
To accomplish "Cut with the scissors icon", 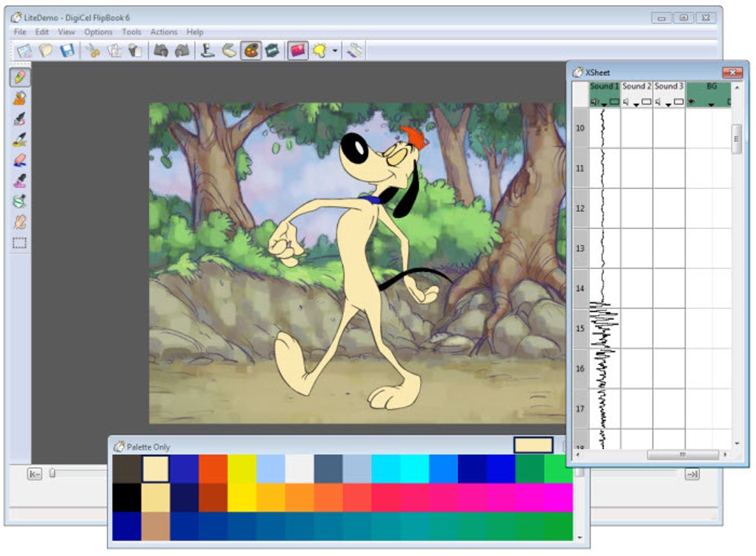I will click(x=92, y=50).
